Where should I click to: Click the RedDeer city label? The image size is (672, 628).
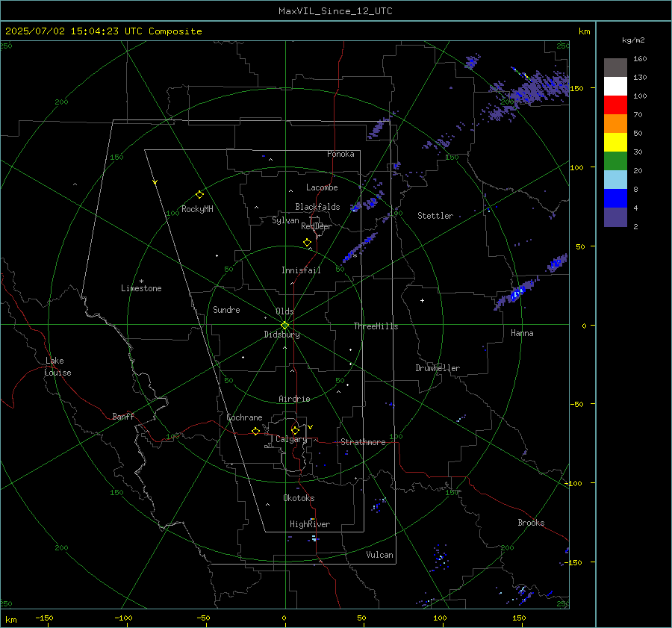coord(317,226)
